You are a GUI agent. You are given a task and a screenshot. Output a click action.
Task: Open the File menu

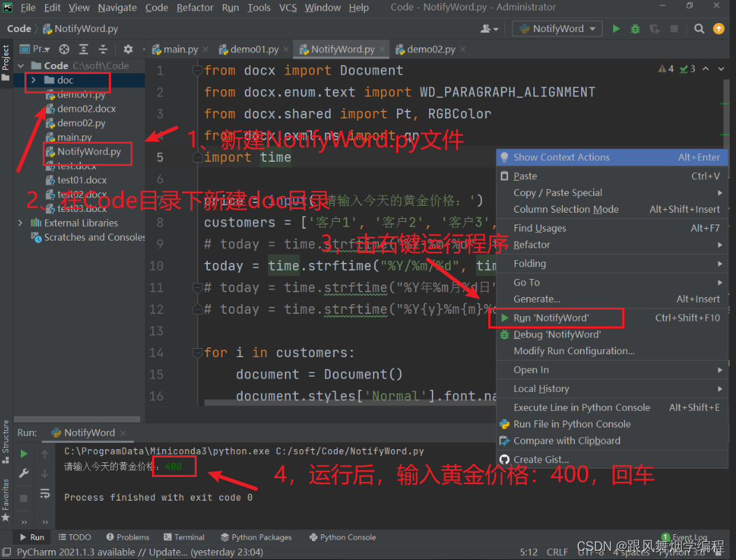click(28, 8)
